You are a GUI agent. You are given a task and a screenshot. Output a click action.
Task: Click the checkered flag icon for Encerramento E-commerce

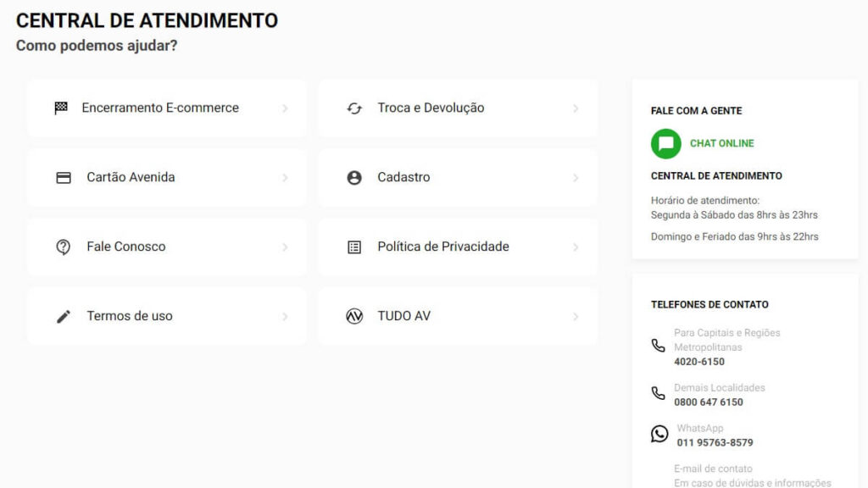[x=61, y=108]
